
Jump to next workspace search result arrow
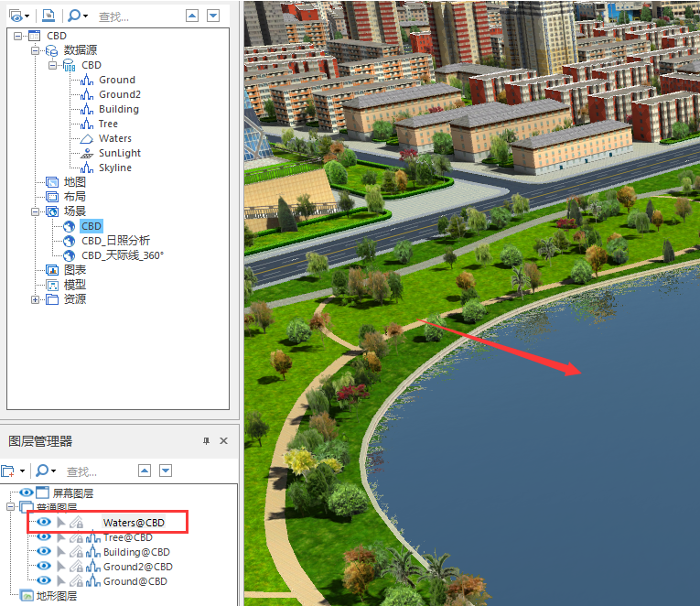213,16
